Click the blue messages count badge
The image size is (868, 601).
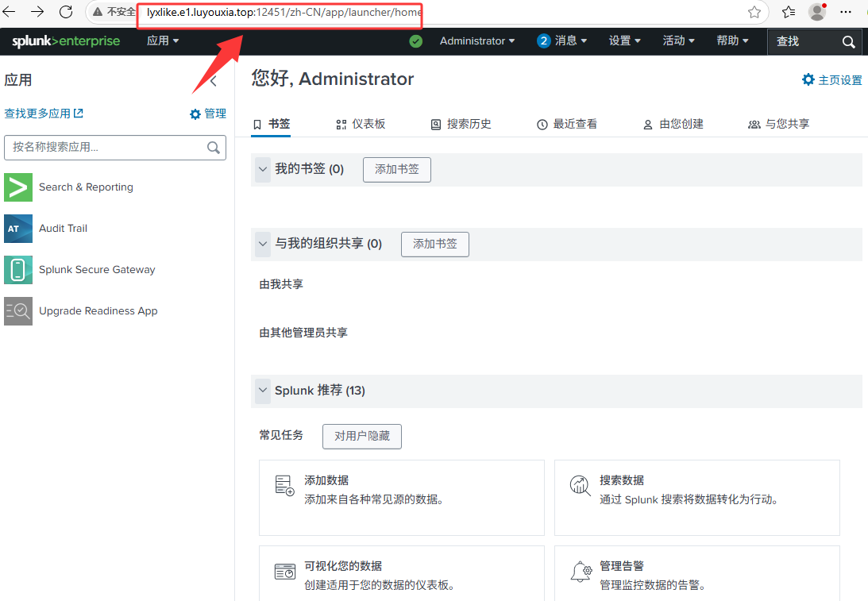544,41
